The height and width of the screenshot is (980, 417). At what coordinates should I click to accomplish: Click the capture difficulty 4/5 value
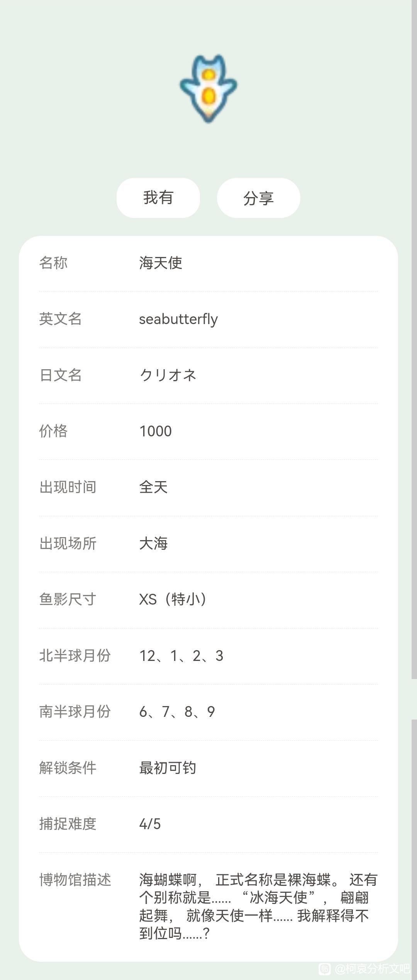point(150,824)
